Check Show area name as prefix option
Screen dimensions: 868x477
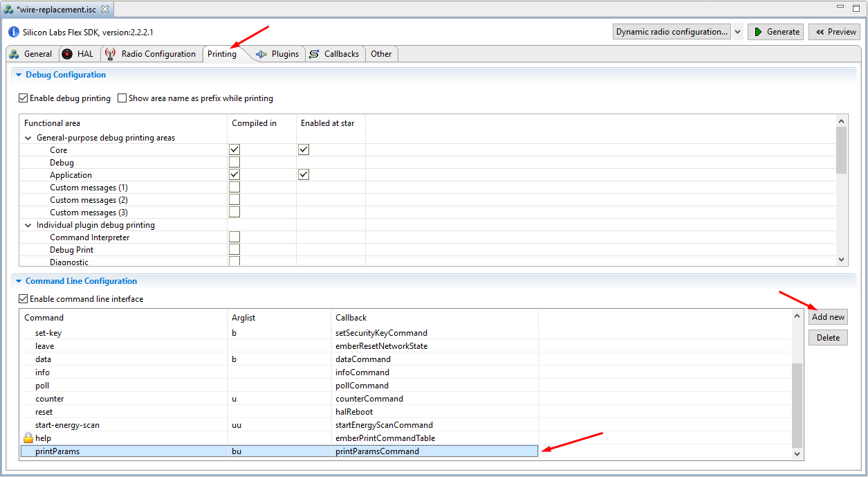point(122,98)
